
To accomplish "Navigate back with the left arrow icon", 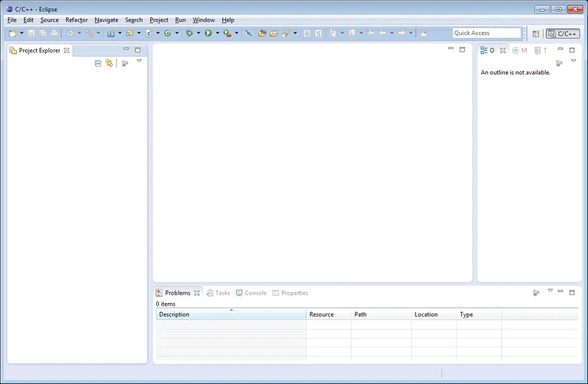I will (x=382, y=33).
